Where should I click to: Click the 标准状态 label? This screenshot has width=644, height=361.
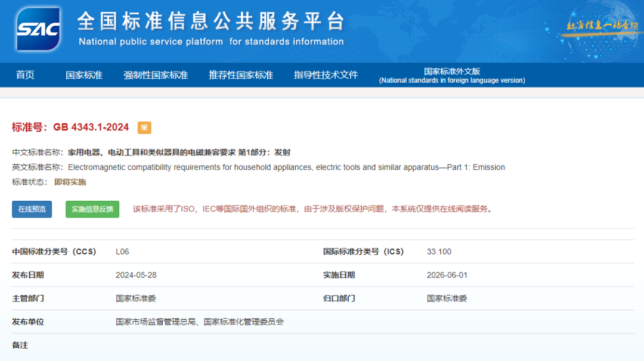[30, 182]
